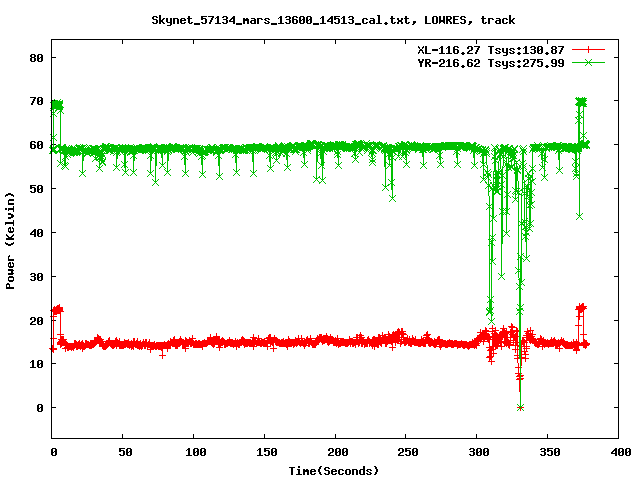Select legend entry YR-216.62 Tsys:275.99
Screen dimensions: 640x480
(x=491, y=63)
